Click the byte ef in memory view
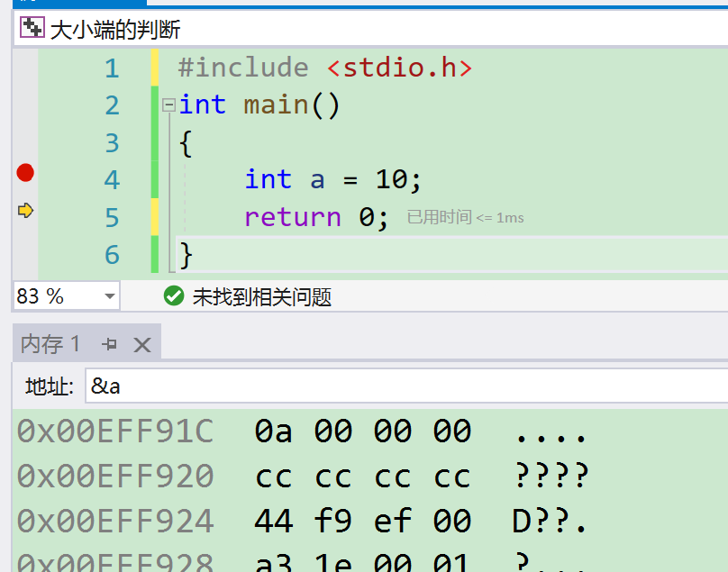Viewport: 728px width, 572px height. coord(393,521)
